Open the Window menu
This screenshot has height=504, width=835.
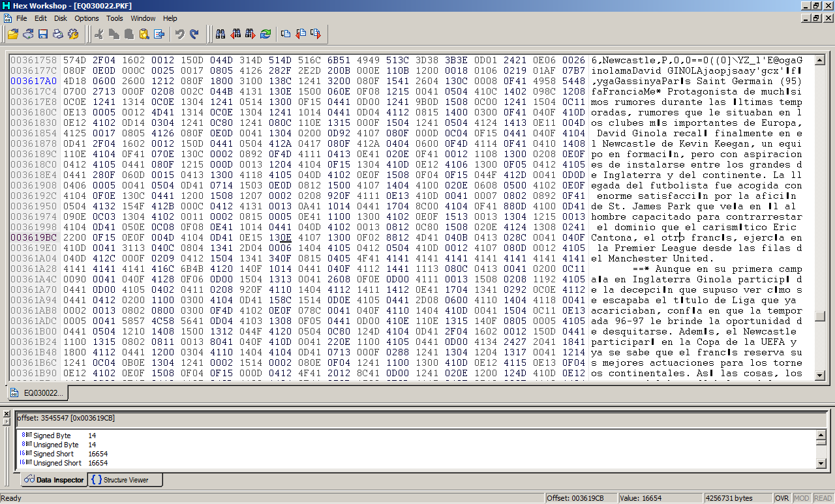[144, 18]
